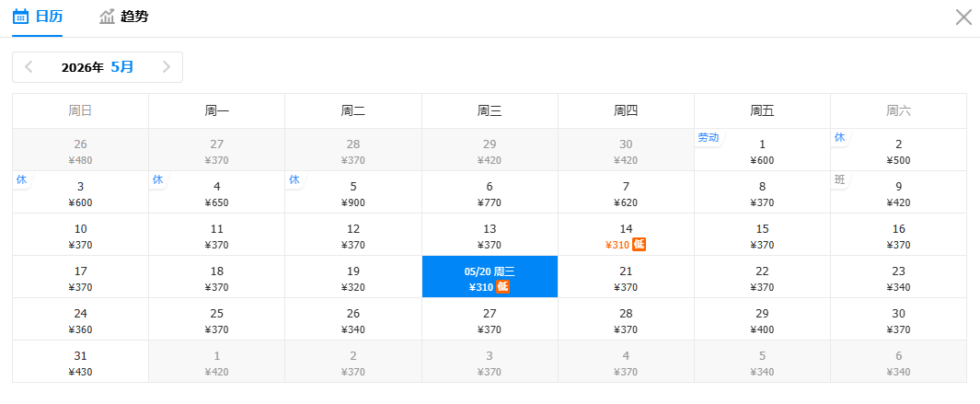Select May 14 low price ¥310
980x404 pixels.
tap(626, 235)
